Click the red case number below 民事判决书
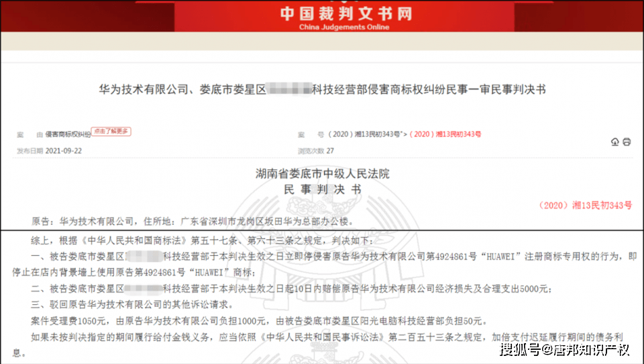This screenshot has height=364, width=644. [585, 206]
